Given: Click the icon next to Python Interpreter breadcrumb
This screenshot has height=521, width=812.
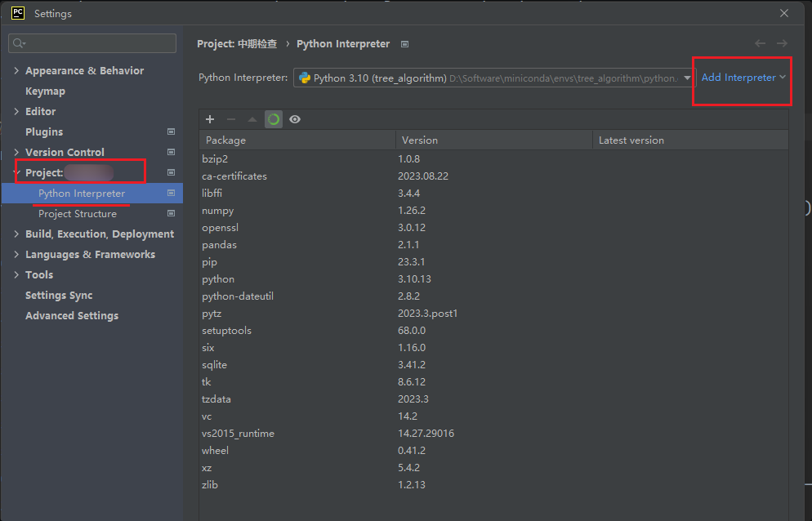Looking at the screenshot, I should (x=405, y=44).
